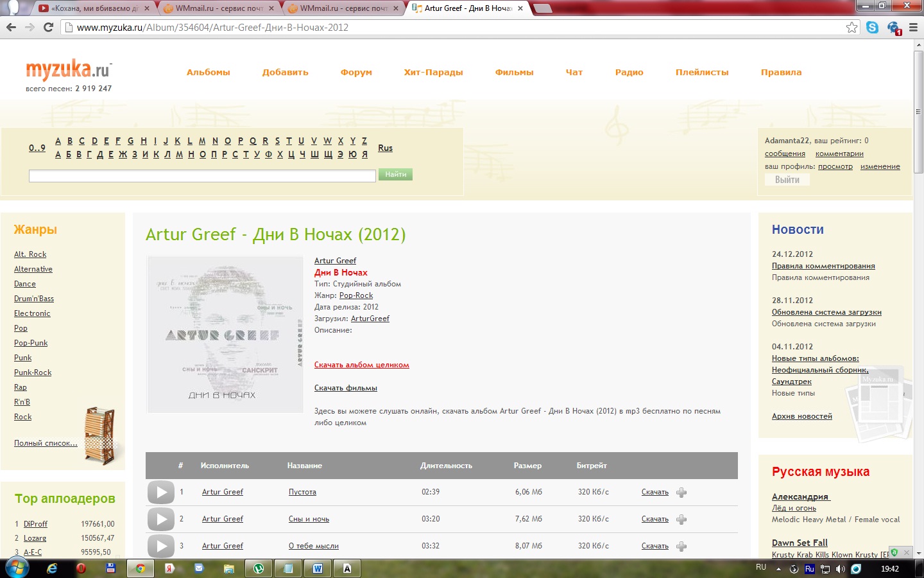Launch Internet Explorer from taskbar
The height and width of the screenshot is (578, 924).
point(52,568)
